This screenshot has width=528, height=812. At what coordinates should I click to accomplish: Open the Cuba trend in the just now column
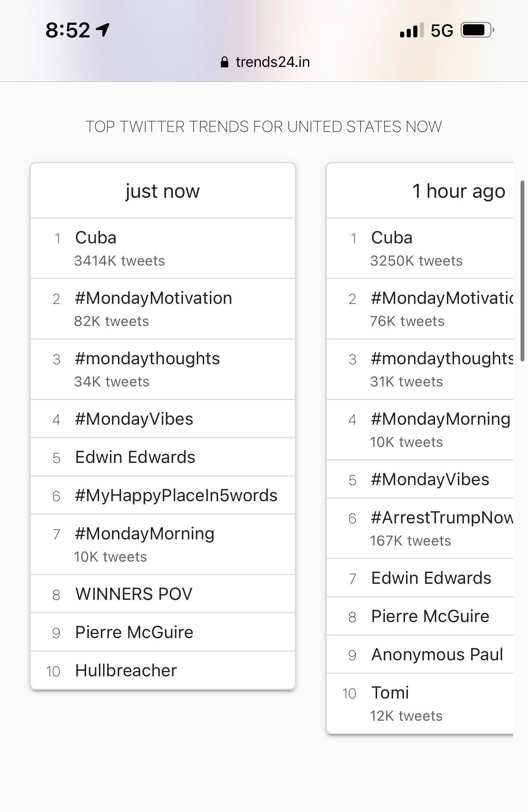coord(95,238)
